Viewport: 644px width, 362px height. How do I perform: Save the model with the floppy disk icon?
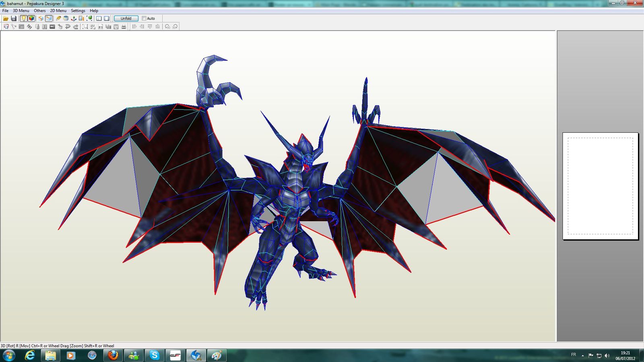click(x=14, y=19)
